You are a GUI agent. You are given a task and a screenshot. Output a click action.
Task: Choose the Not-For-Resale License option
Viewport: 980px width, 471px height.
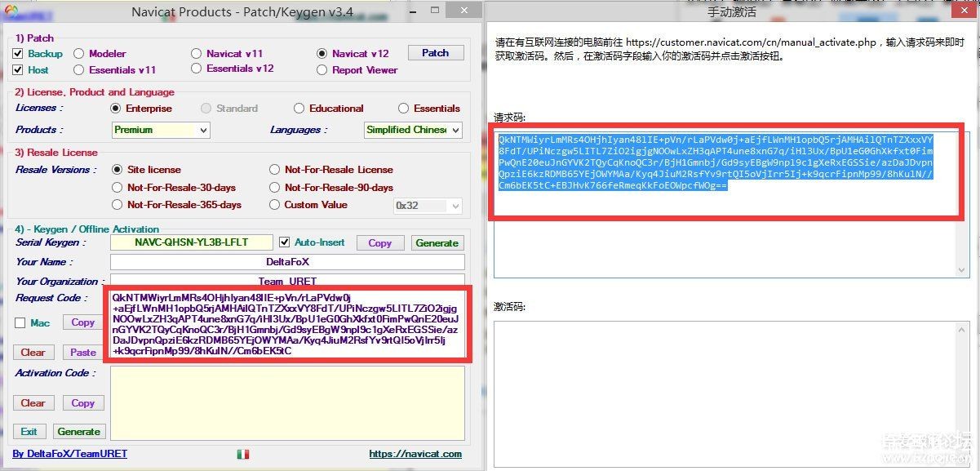[x=274, y=170]
